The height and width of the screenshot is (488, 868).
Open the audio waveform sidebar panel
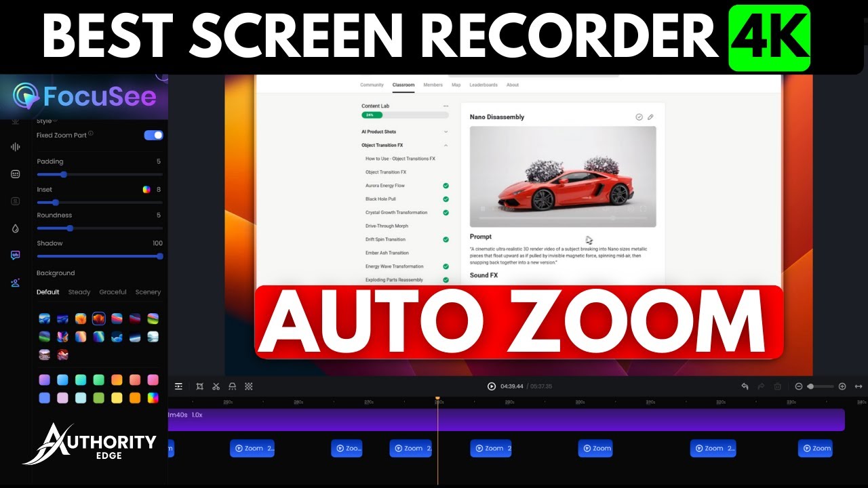click(15, 147)
